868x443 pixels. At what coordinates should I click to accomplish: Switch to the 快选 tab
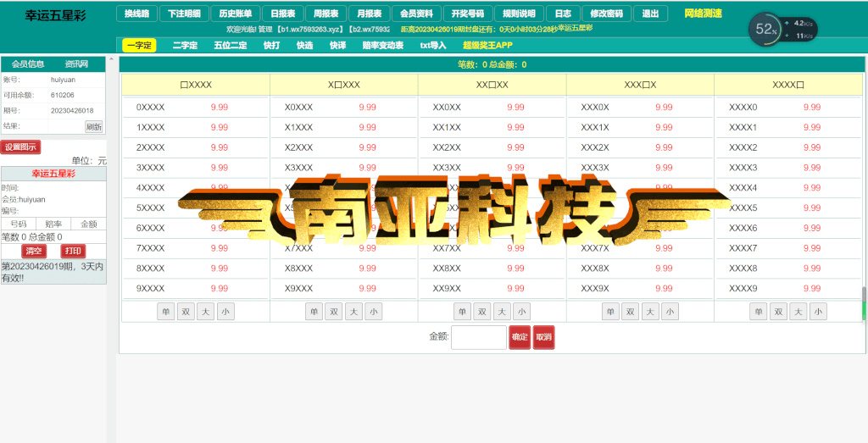(x=304, y=46)
